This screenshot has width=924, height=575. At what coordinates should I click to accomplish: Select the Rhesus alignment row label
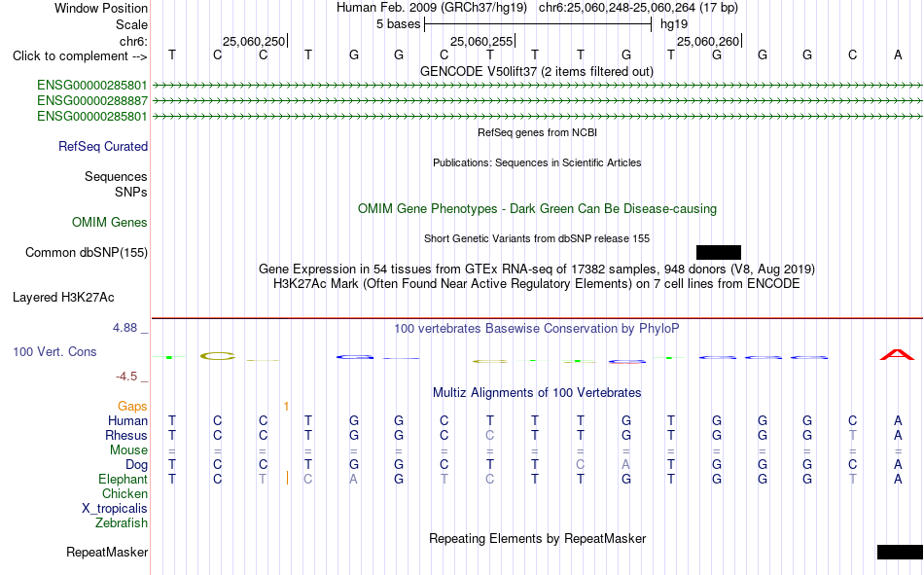coord(126,435)
